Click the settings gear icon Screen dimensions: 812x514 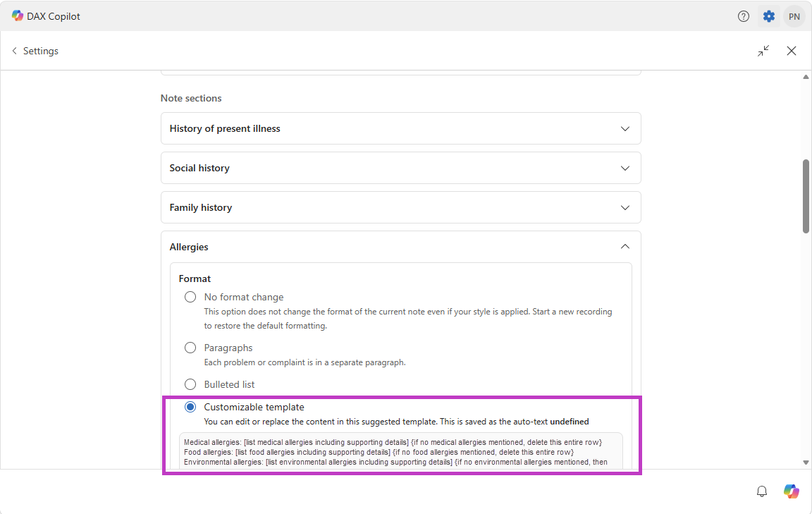coord(769,16)
